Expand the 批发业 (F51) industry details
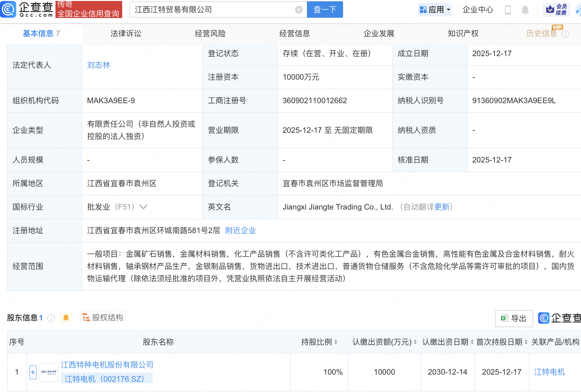 click(143, 207)
